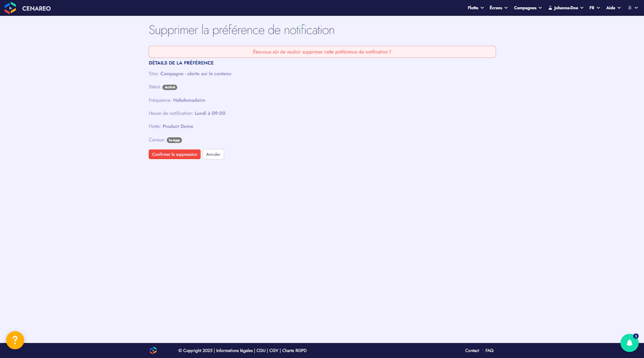The height and width of the screenshot is (358, 644).
Task: Click the FAQ footer link
Action: pyautogui.click(x=490, y=350)
